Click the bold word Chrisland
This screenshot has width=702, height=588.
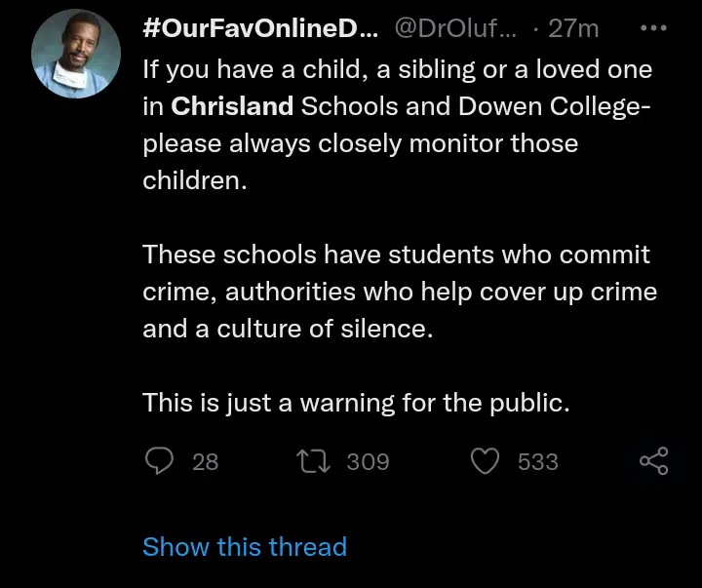pos(232,106)
